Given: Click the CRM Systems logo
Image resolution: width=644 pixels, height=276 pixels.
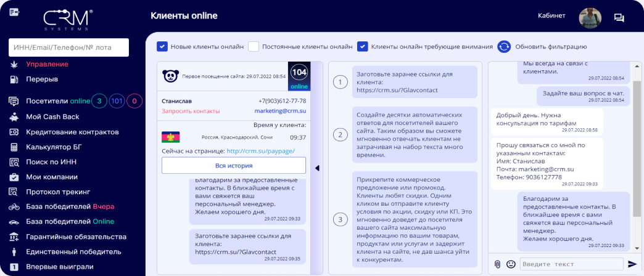Looking at the screenshot, I should [x=68, y=20].
